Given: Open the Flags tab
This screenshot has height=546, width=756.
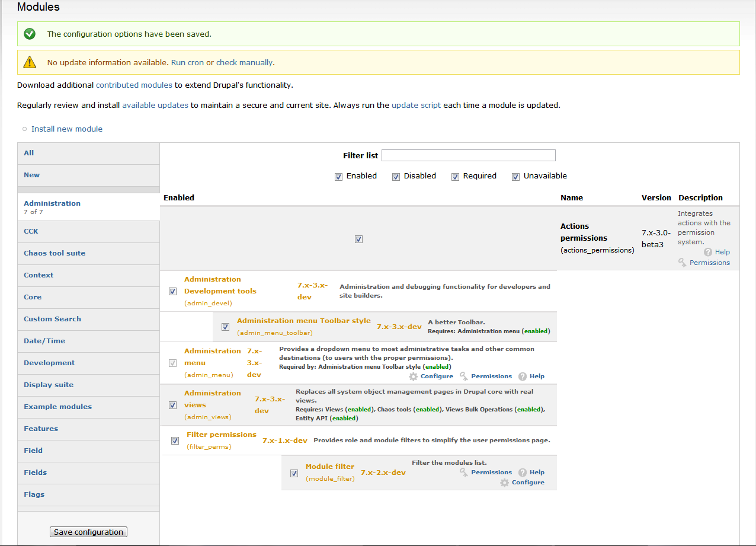Looking at the screenshot, I should [89, 494].
